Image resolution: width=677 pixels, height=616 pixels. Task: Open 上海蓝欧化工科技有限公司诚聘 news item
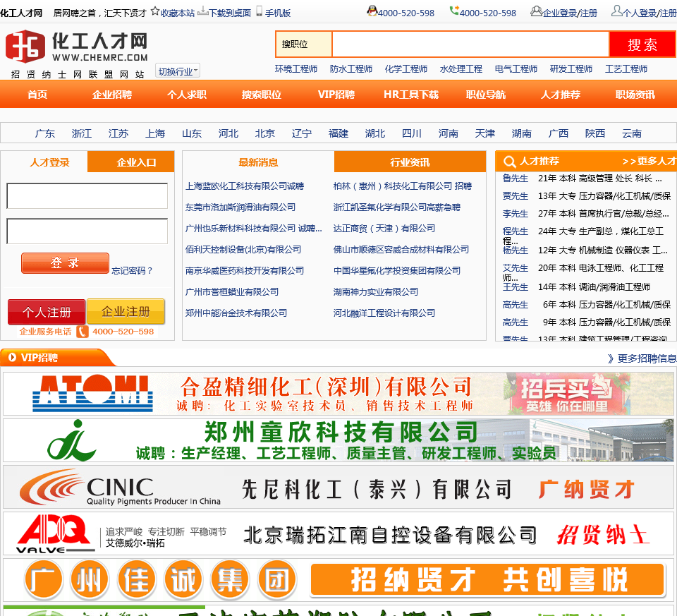pyautogui.click(x=245, y=186)
